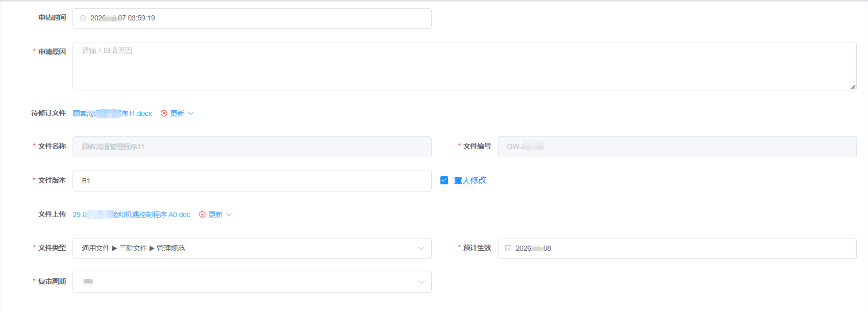This screenshot has height=312, width=868.
Task: Grab the 申请原因 textarea resize handle
Action: 853,87
